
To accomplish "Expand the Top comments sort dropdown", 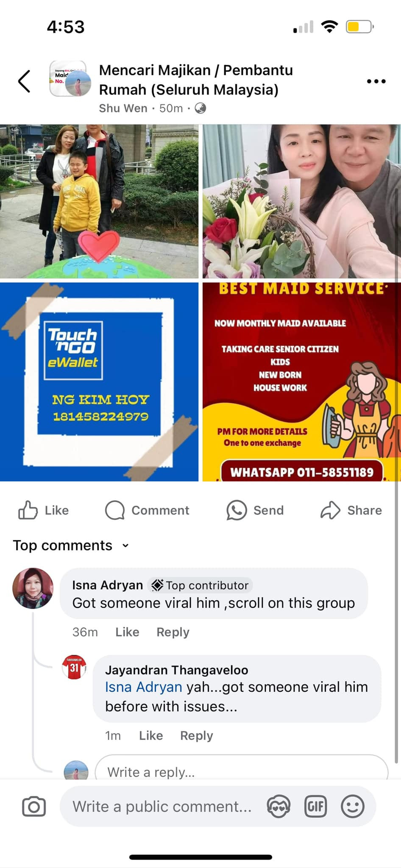I will (x=71, y=545).
